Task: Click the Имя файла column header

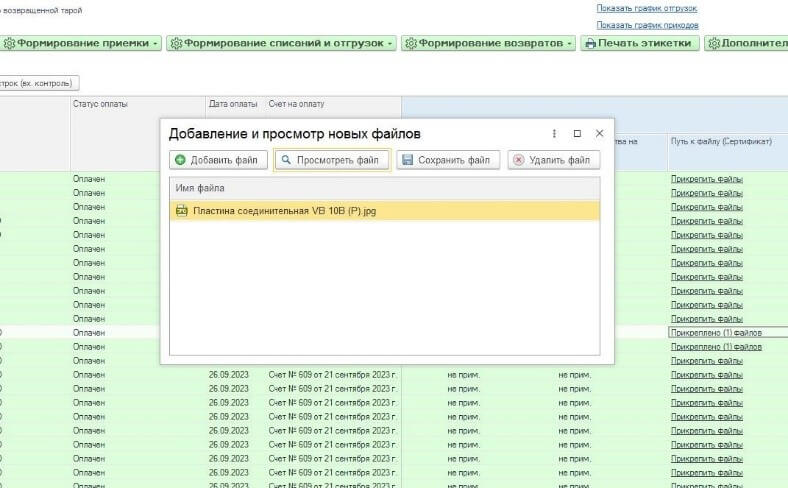Action: [x=200, y=188]
